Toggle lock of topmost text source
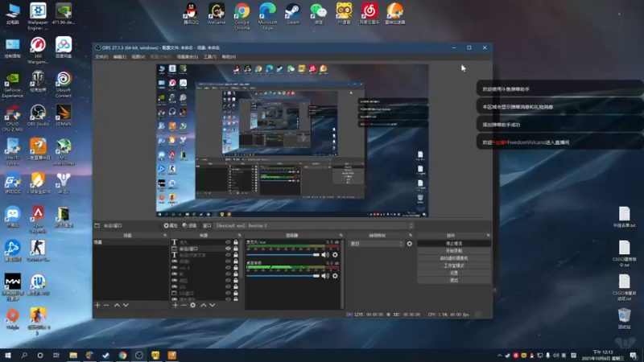This screenshot has width=644, height=362. [x=236, y=242]
